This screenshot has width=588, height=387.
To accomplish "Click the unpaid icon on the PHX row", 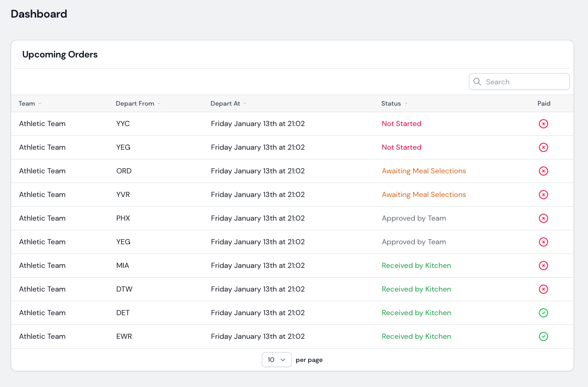I will (x=544, y=218).
